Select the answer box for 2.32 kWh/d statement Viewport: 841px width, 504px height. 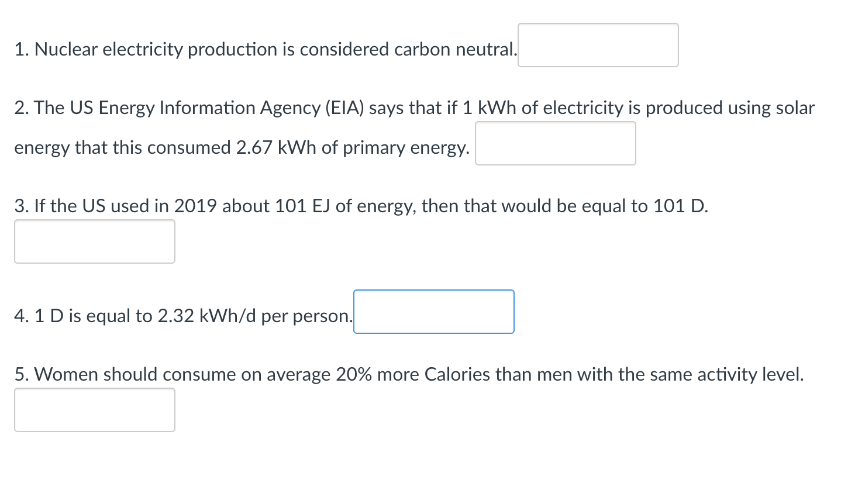pyautogui.click(x=433, y=312)
